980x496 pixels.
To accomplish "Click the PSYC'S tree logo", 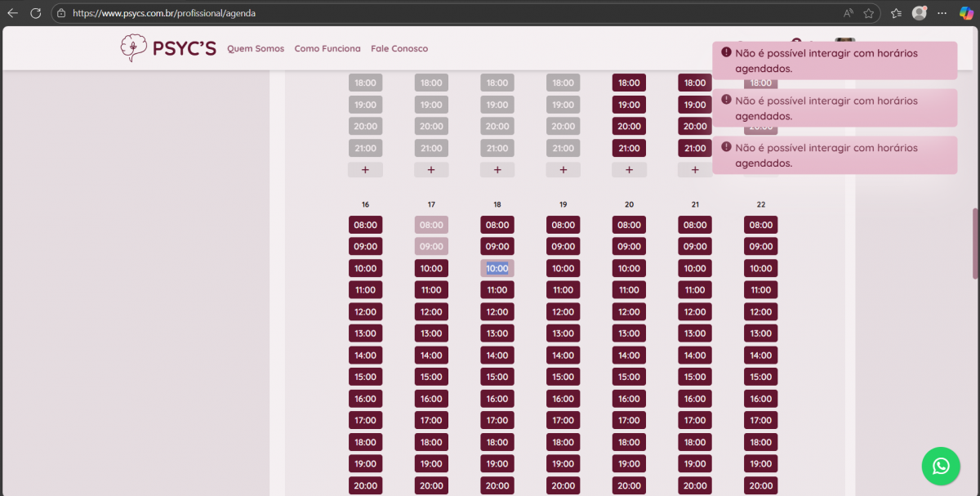I will click(x=133, y=48).
